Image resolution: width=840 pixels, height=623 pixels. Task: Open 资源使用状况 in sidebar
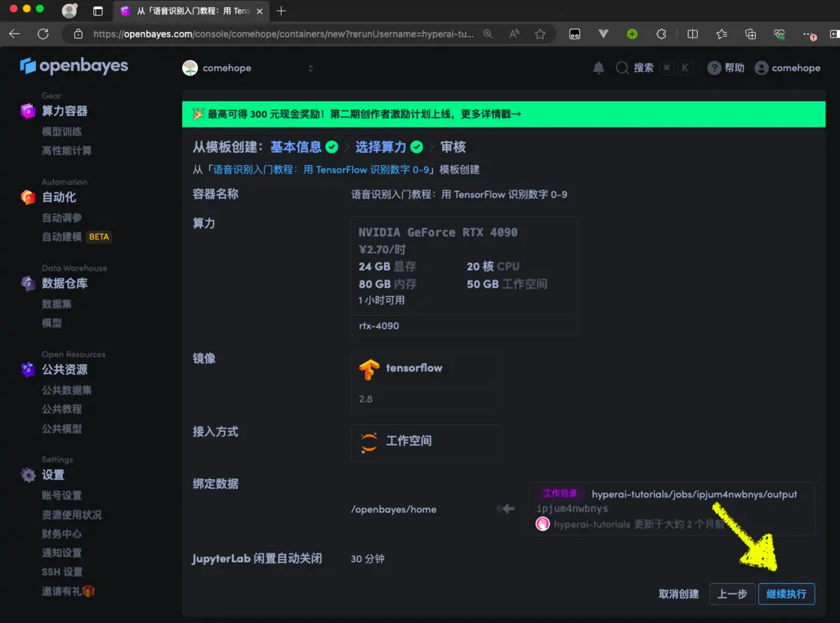(x=72, y=514)
